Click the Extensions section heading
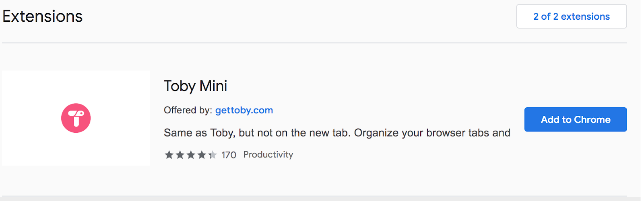The image size is (644, 201). tap(42, 16)
